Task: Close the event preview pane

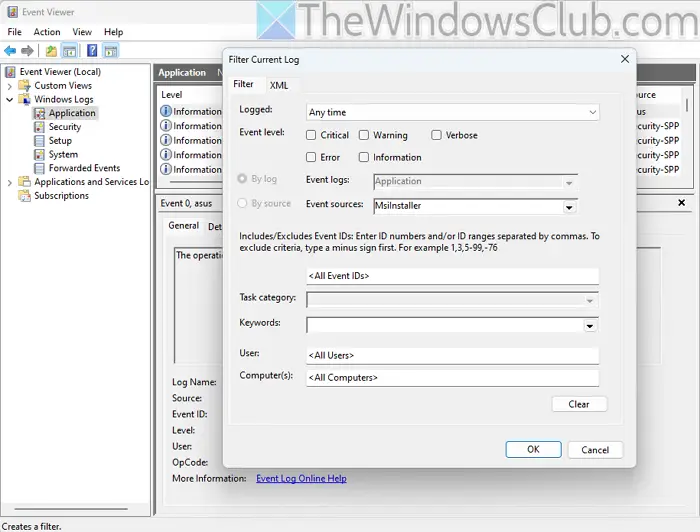Action: tap(681, 203)
